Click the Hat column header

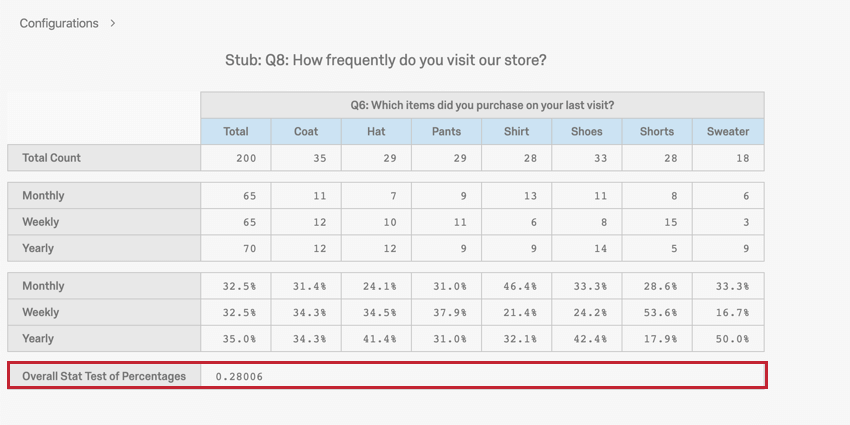click(376, 131)
